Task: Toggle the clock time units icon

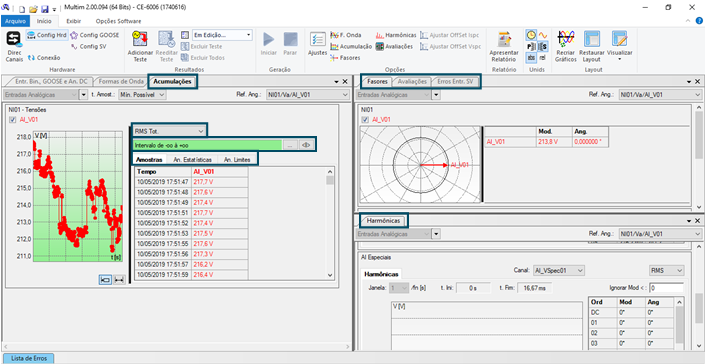Action: pyautogui.click(x=531, y=35)
